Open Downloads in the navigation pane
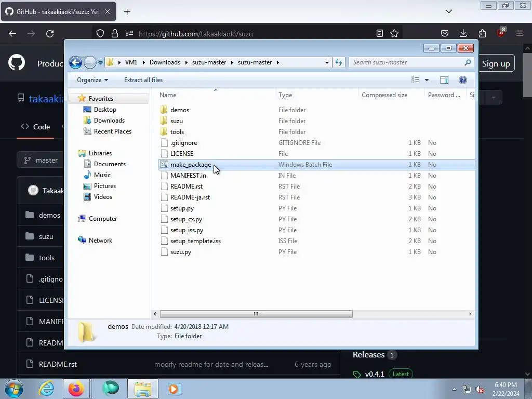Viewport: 532px width, 399px height. click(x=109, y=121)
